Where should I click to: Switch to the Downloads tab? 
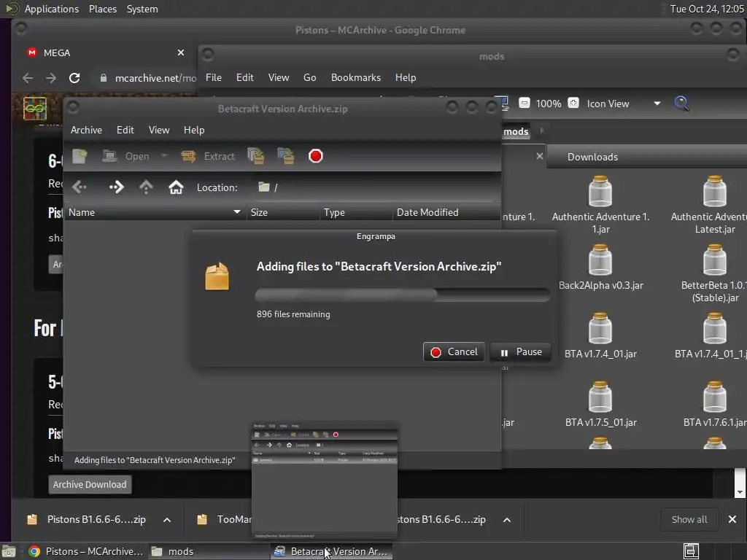tap(592, 157)
